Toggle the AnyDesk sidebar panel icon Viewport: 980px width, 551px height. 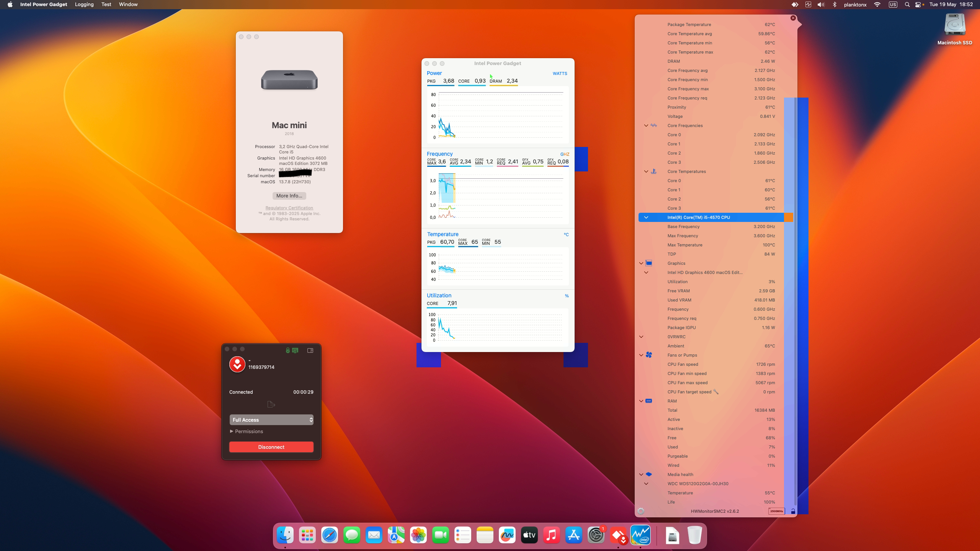[310, 350]
